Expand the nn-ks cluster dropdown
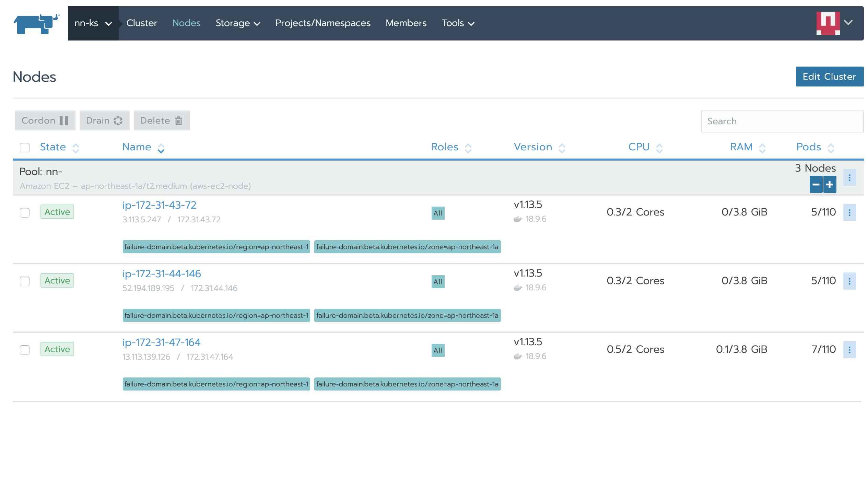 [93, 23]
